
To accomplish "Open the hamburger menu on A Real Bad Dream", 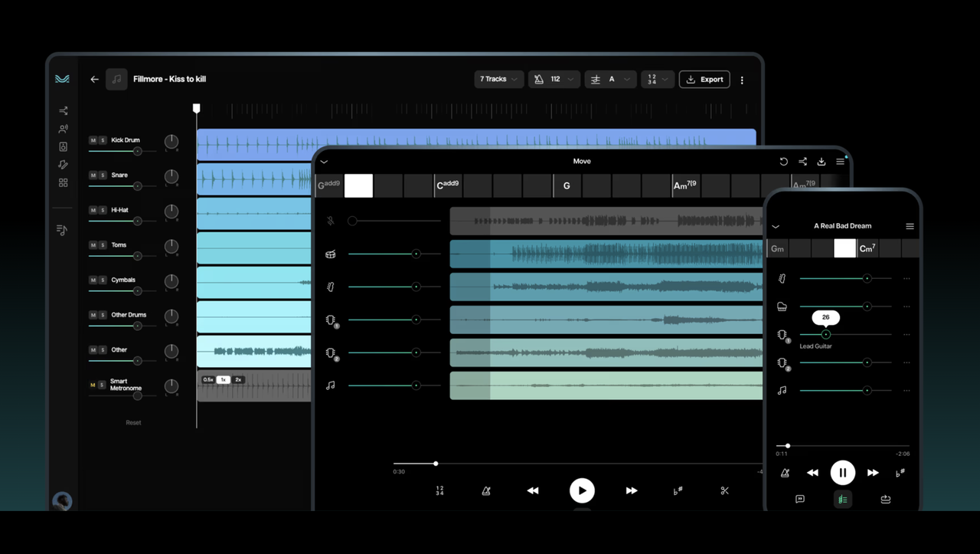I will point(910,226).
